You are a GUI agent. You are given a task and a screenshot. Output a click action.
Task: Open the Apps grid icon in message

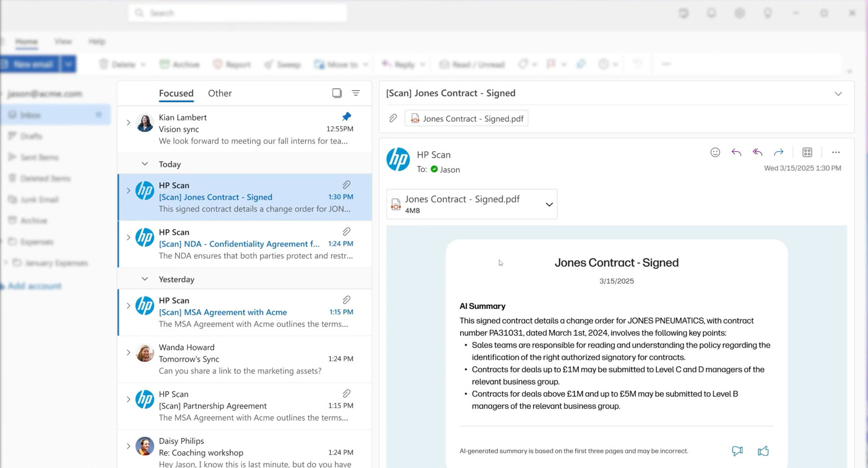point(807,153)
